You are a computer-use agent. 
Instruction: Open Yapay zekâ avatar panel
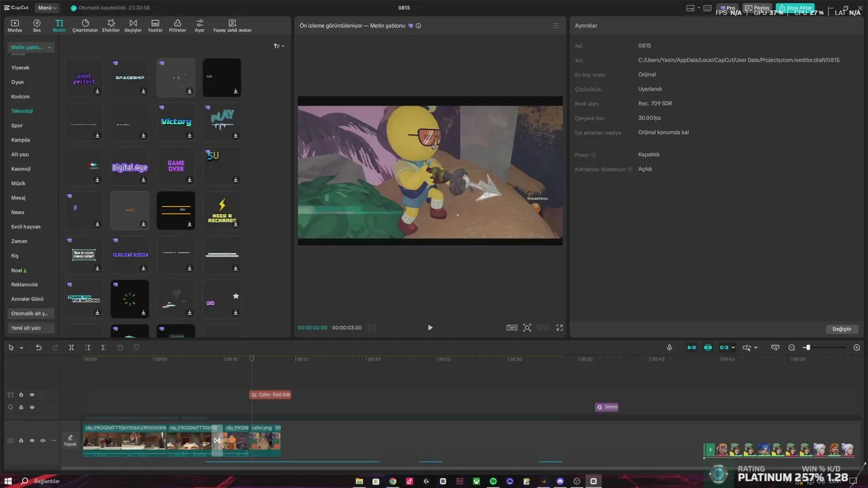tap(232, 26)
